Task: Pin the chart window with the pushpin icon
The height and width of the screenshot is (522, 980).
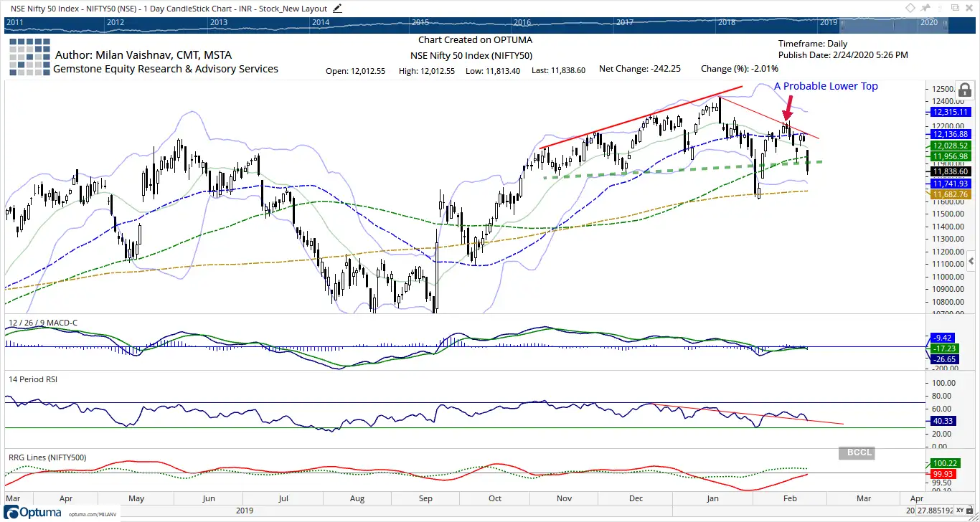Action: tap(925, 8)
